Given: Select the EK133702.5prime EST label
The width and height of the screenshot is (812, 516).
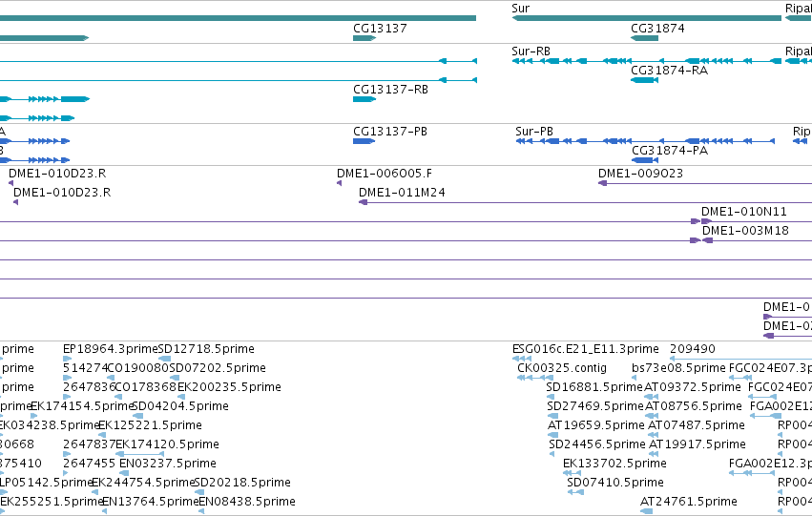Looking at the screenshot, I should (x=614, y=464).
